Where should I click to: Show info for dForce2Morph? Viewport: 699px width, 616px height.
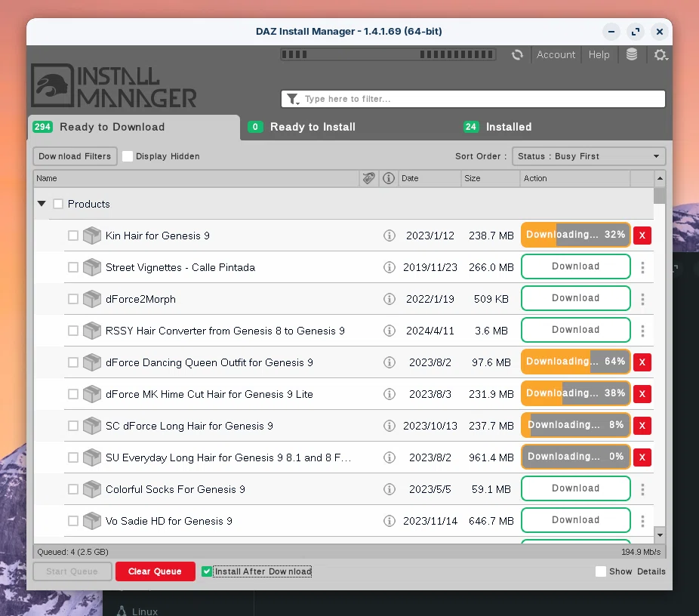click(x=390, y=299)
